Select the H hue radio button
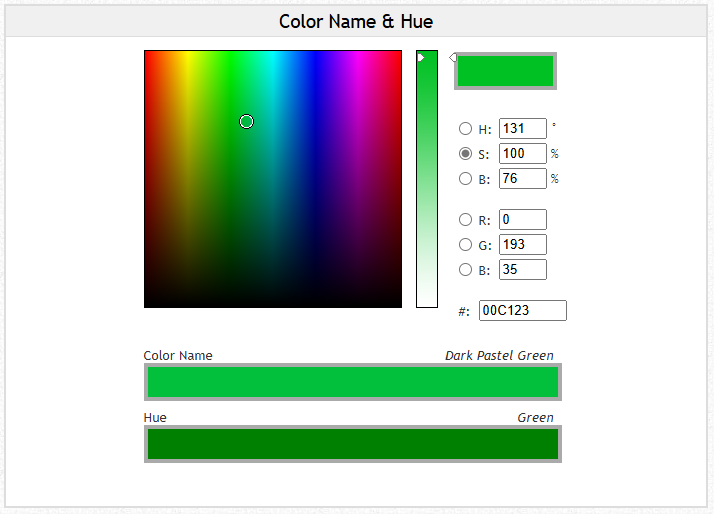This screenshot has width=714, height=514. [x=465, y=129]
